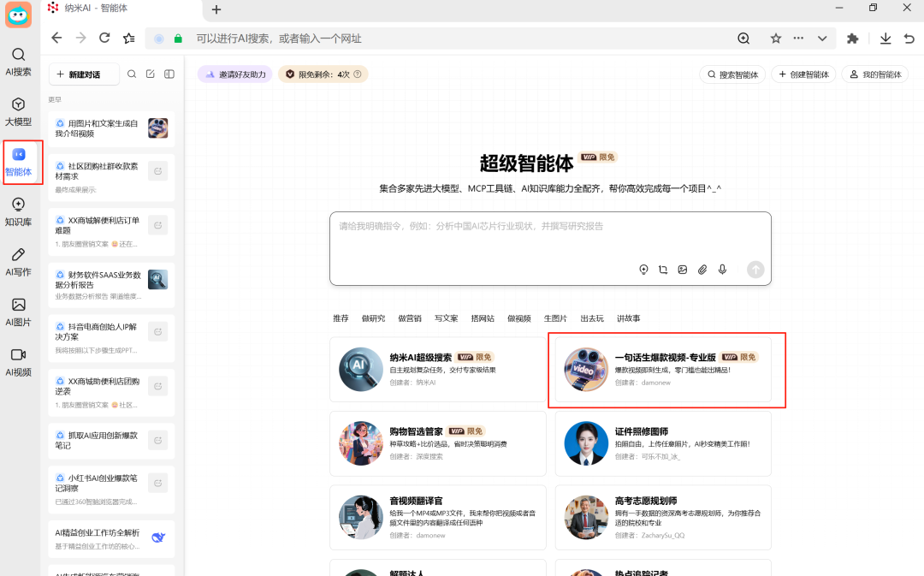Open 知识库 in the left sidebar
Viewport: 924px width, 576px height.
click(x=18, y=213)
